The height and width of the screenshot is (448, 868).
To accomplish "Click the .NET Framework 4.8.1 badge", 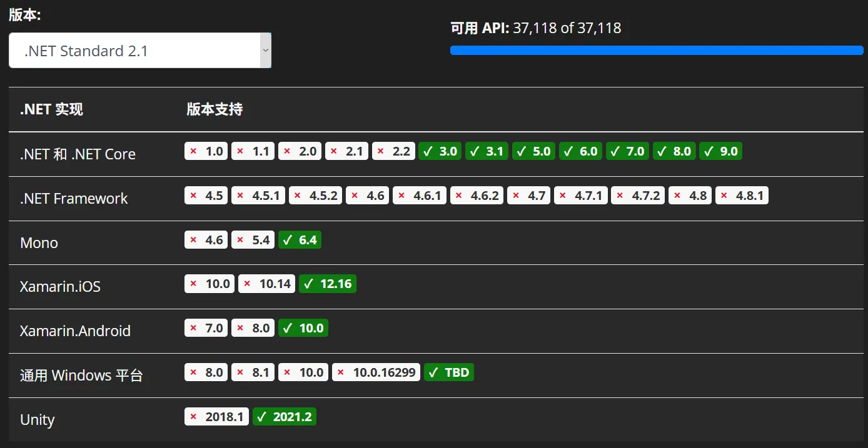I will coord(742,196).
